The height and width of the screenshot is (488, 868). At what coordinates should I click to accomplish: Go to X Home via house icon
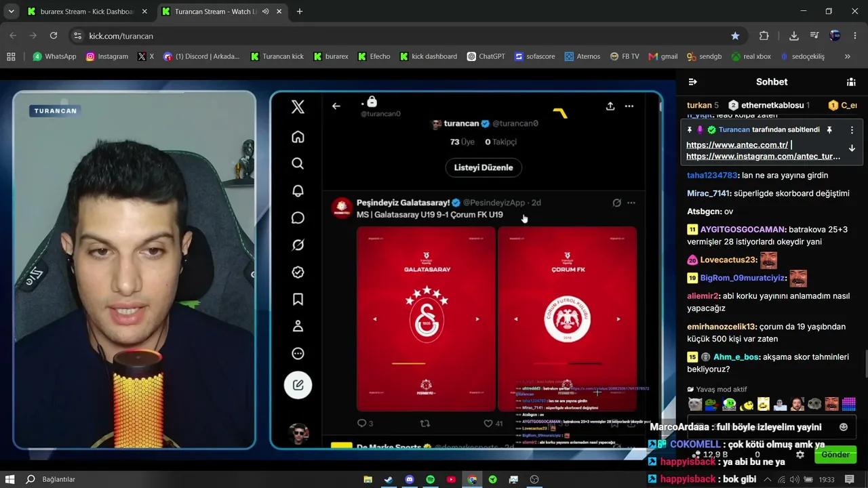(x=298, y=137)
